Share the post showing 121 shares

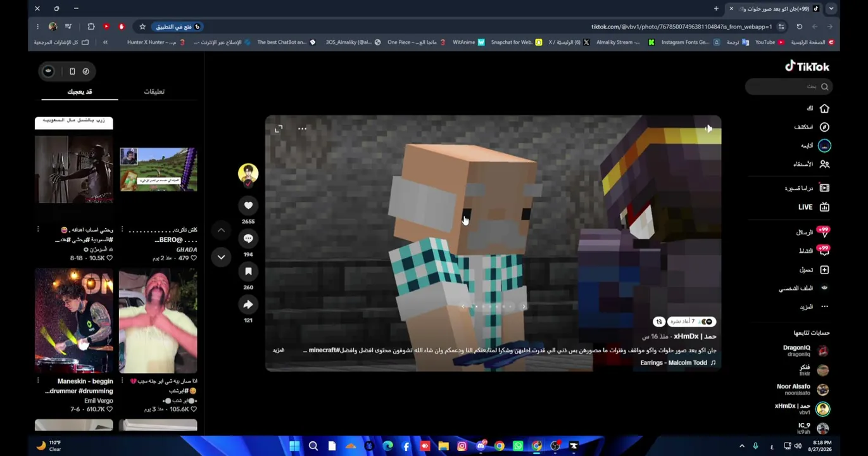pyautogui.click(x=248, y=305)
